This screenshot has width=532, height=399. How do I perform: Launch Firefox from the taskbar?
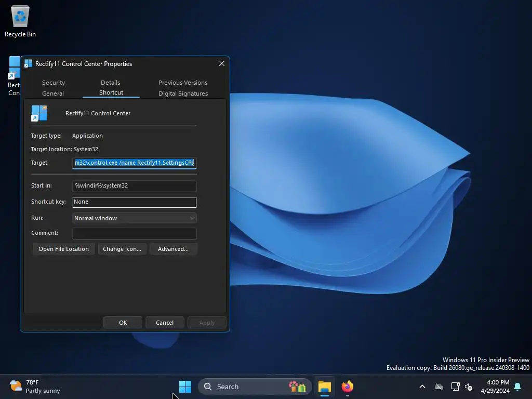(347, 387)
